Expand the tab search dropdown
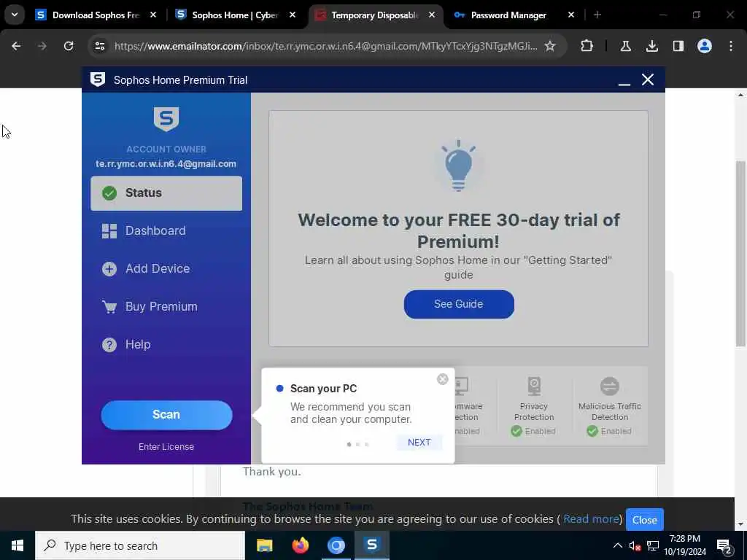The width and height of the screenshot is (747, 560). coord(15,15)
